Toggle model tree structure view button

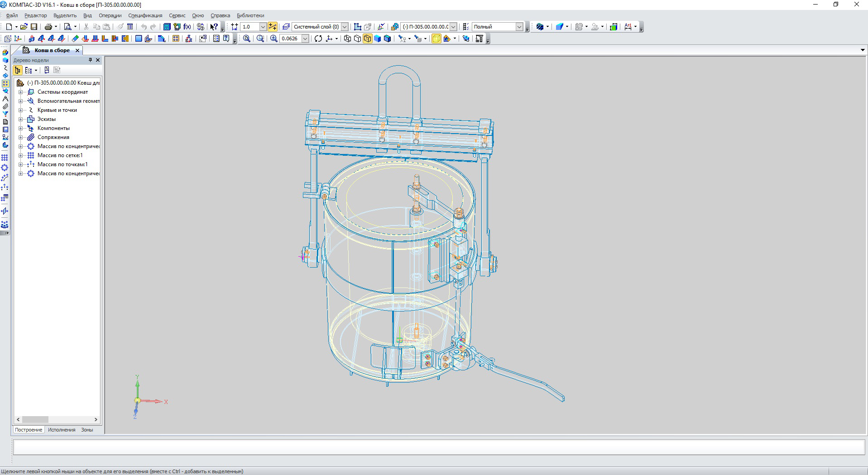coord(18,70)
